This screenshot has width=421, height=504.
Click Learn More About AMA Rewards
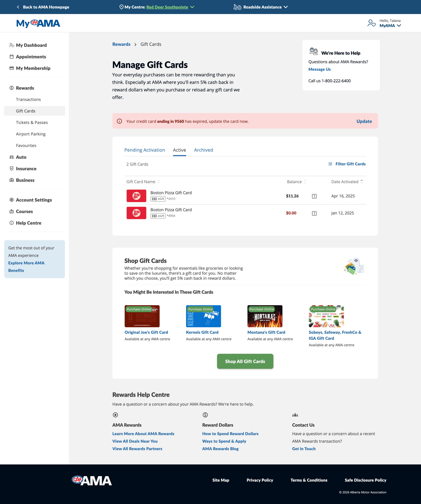[x=143, y=434]
